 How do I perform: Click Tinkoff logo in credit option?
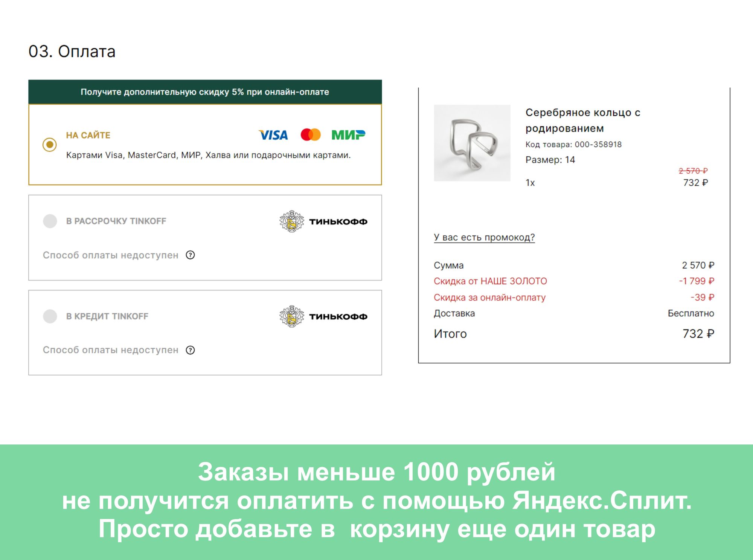click(323, 316)
